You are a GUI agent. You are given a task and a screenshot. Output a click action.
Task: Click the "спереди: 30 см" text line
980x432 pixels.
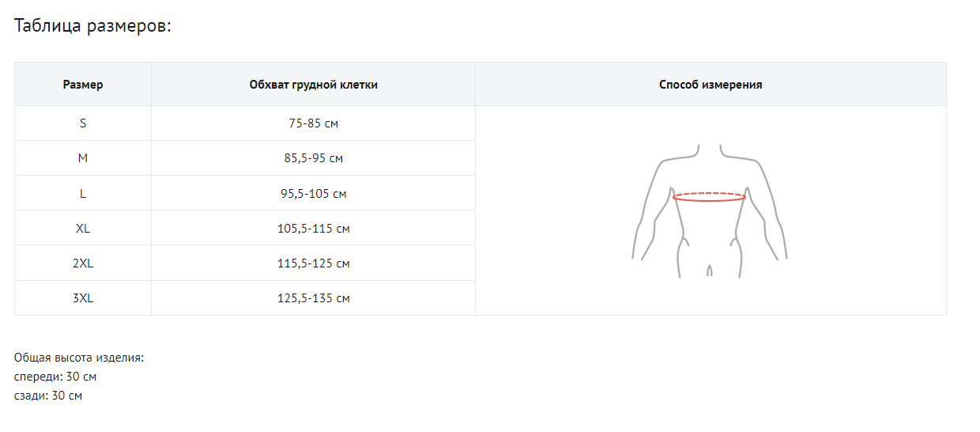pyautogui.click(x=55, y=377)
